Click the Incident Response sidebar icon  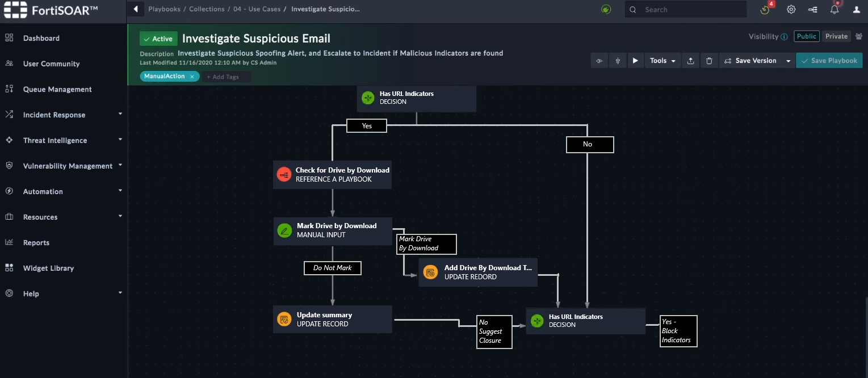coord(9,115)
